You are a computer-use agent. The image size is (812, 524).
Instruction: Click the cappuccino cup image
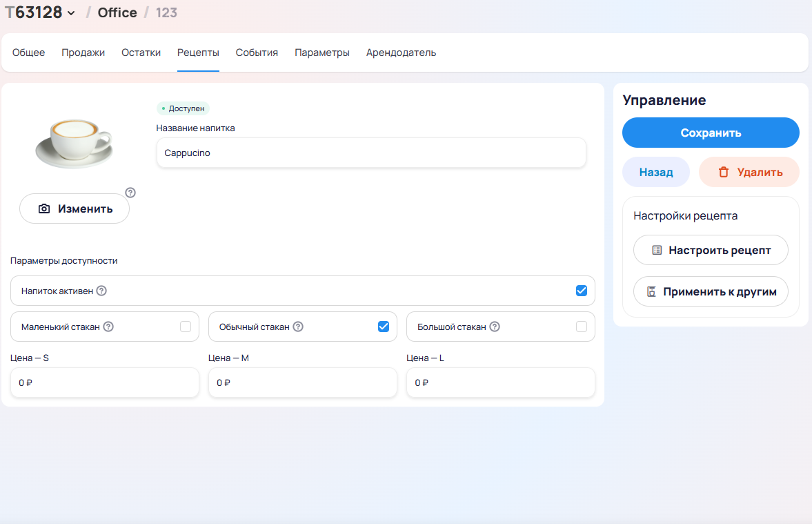[x=73, y=142]
